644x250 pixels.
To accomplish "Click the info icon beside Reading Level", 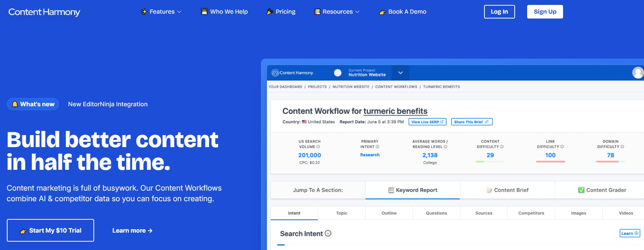I will coord(445,147).
